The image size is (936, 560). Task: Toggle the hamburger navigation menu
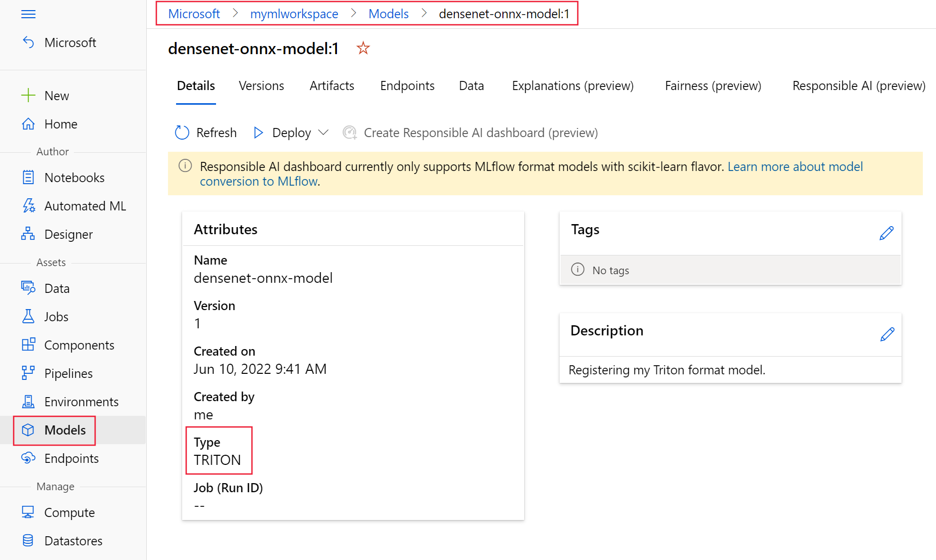tap(28, 14)
